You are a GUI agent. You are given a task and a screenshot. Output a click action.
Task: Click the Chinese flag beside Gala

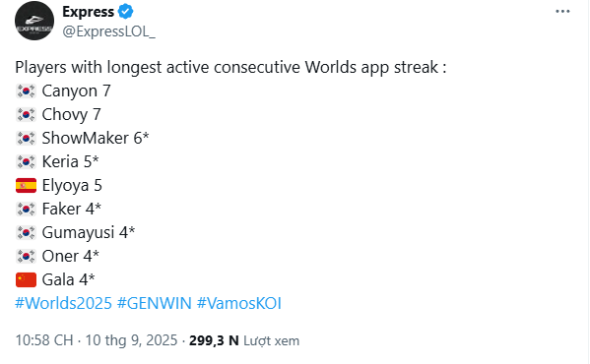pos(26,279)
